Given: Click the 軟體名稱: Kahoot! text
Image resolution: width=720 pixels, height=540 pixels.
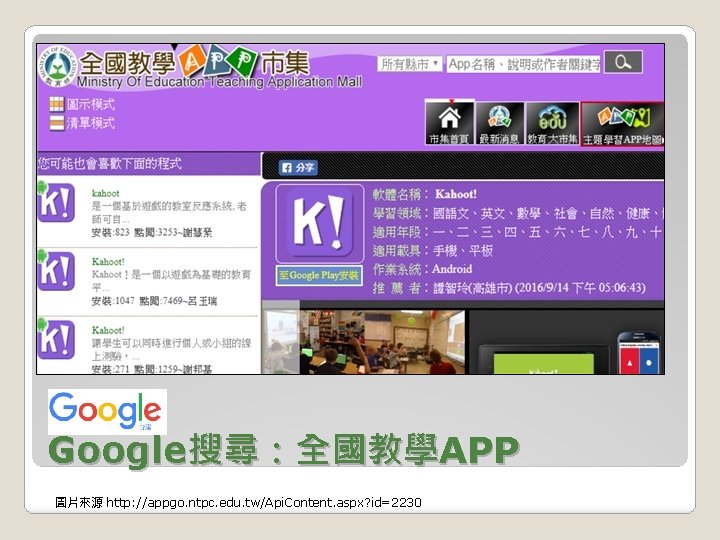Looking at the screenshot, I should (425, 194).
